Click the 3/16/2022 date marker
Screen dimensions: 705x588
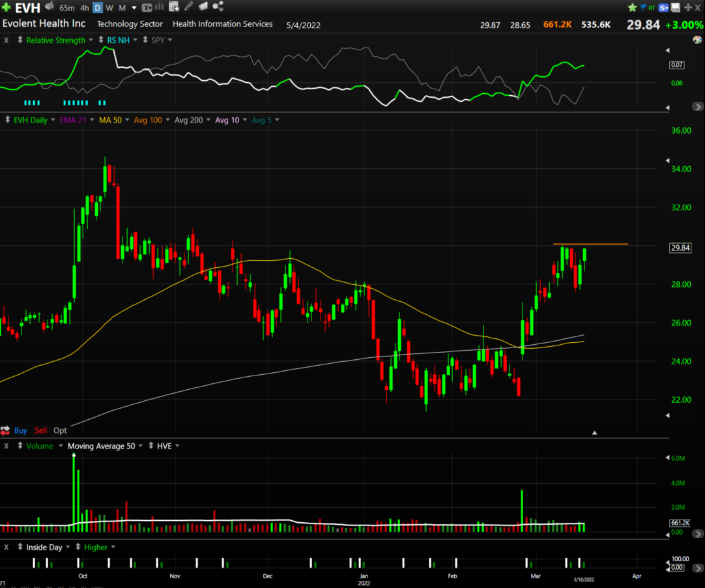click(584, 580)
